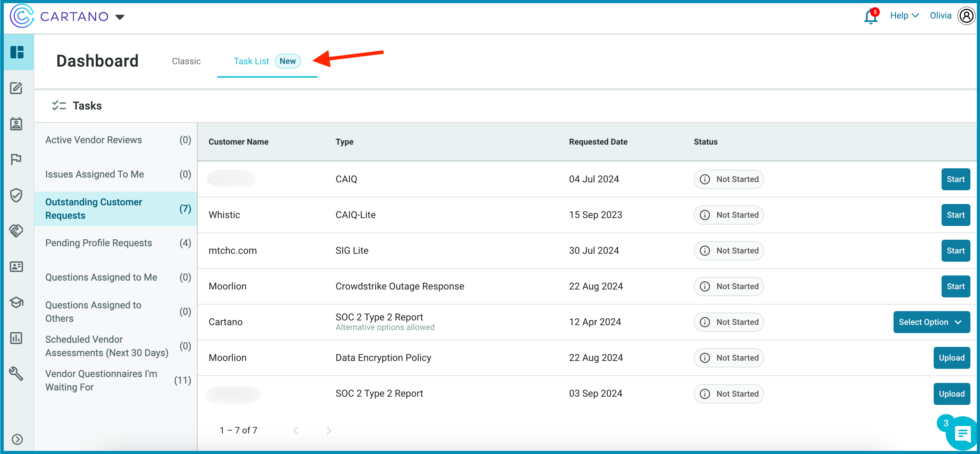Screen dimensions: 980x454
Task: Click the Olivia username text
Action: point(941,15)
